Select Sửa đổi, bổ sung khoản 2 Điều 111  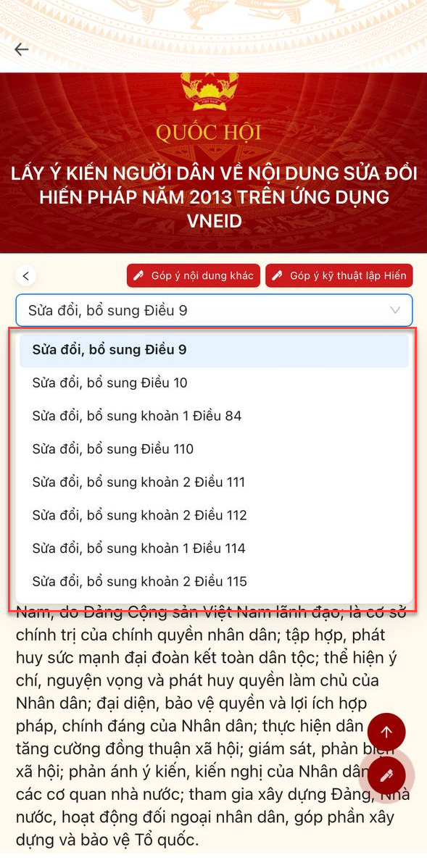tap(214, 482)
